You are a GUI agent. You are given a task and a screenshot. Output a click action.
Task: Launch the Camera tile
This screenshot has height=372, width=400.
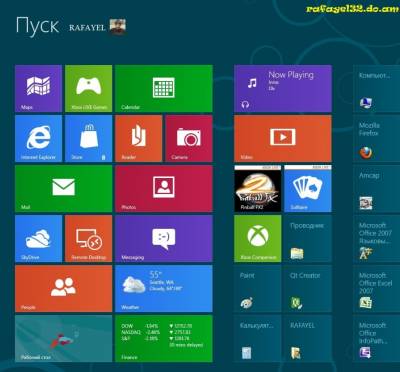189,139
